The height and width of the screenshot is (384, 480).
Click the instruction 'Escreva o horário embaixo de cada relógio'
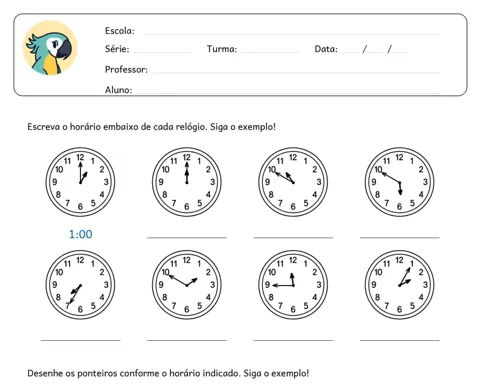tap(116, 127)
